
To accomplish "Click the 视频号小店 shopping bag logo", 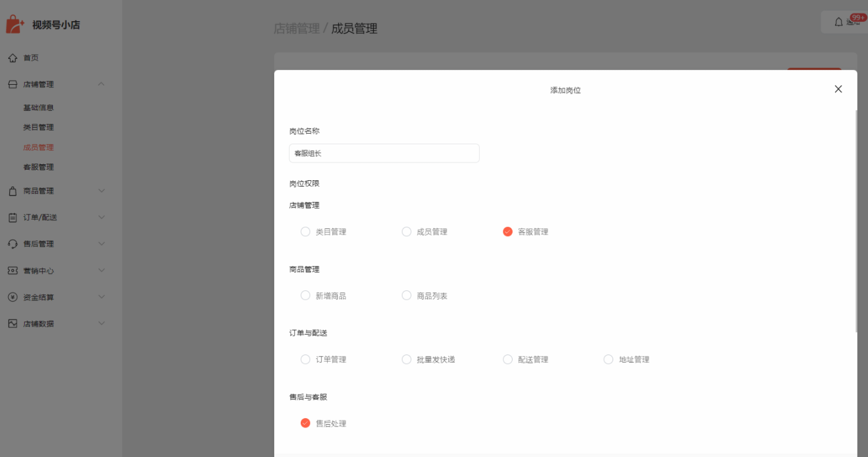I will 15,24.
